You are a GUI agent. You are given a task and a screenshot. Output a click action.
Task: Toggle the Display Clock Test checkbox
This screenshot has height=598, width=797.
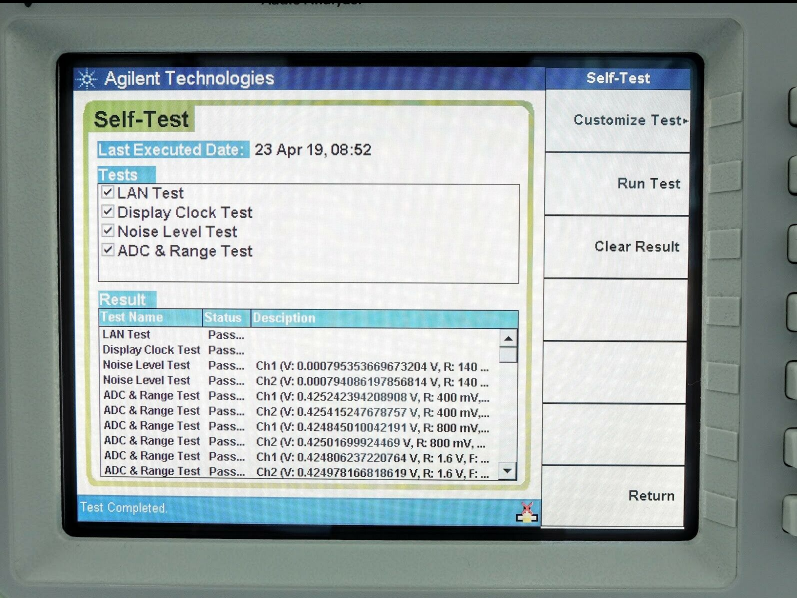tap(108, 212)
